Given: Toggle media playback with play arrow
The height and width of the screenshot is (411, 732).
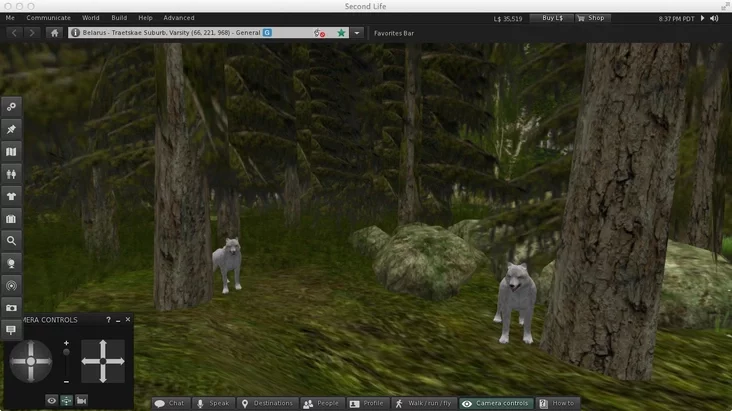Looking at the screenshot, I should 702,18.
